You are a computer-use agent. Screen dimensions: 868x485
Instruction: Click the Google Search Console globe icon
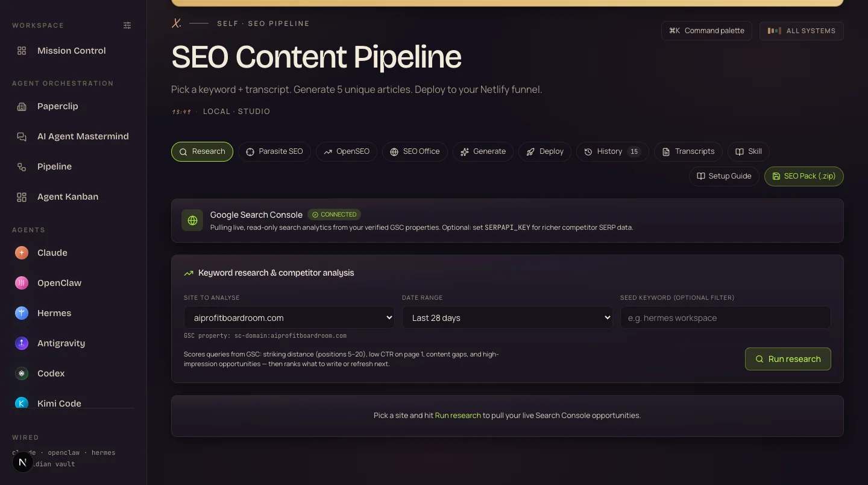click(x=192, y=221)
